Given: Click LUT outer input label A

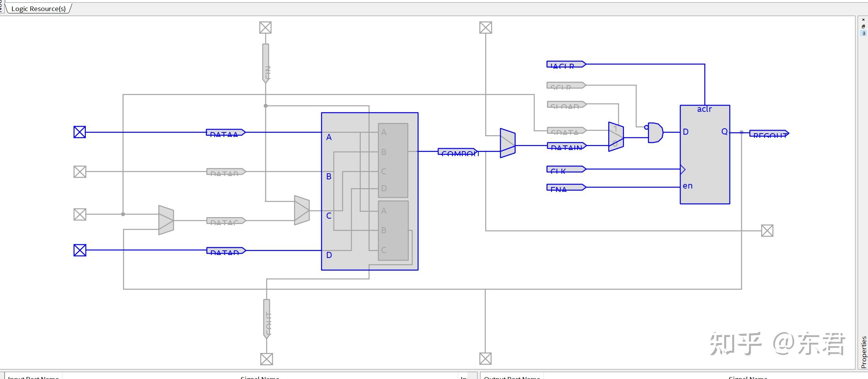Looking at the screenshot, I should (x=329, y=137).
